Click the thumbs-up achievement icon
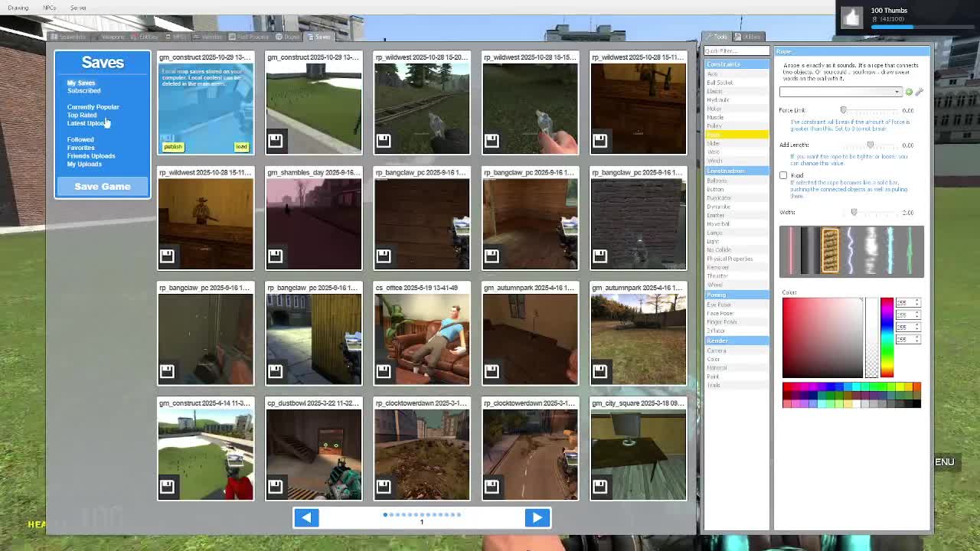This screenshot has height=551, width=980. 851,18
